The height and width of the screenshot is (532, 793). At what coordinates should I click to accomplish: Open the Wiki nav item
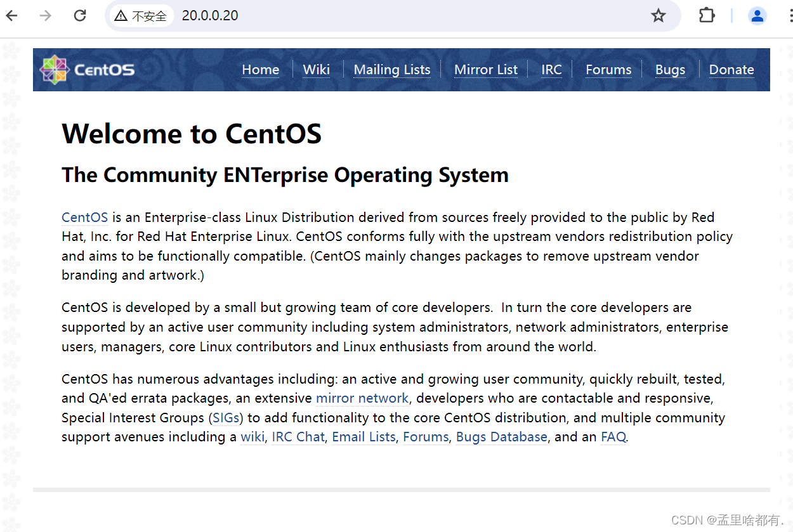317,70
